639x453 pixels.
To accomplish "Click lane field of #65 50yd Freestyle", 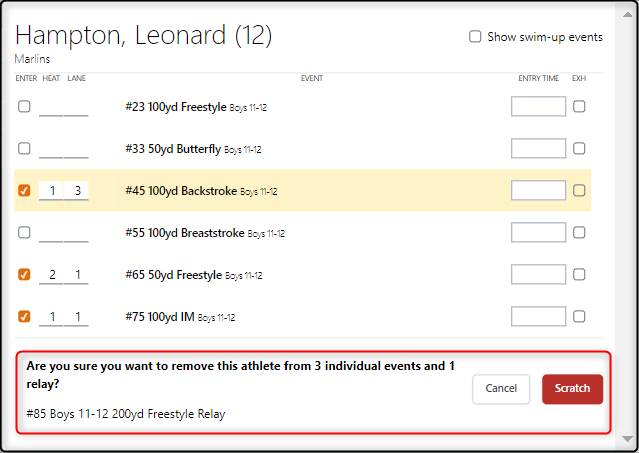I will point(76,275).
